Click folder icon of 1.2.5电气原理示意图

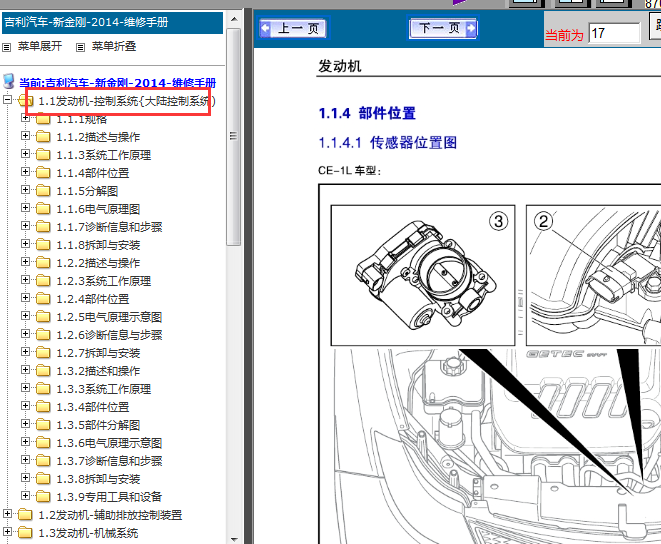[43, 317]
